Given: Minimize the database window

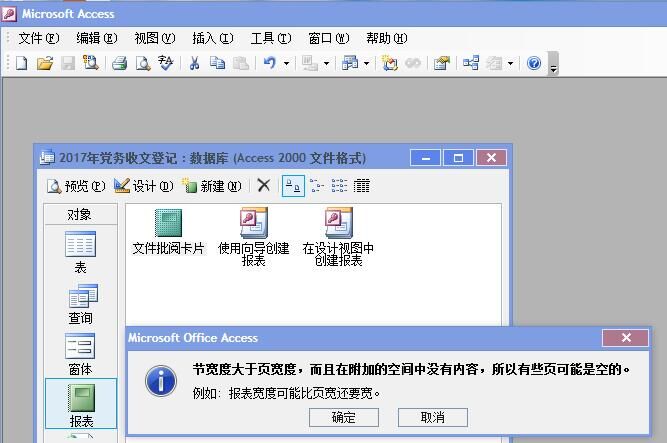Looking at the screenshot, I should coord(425,158).
